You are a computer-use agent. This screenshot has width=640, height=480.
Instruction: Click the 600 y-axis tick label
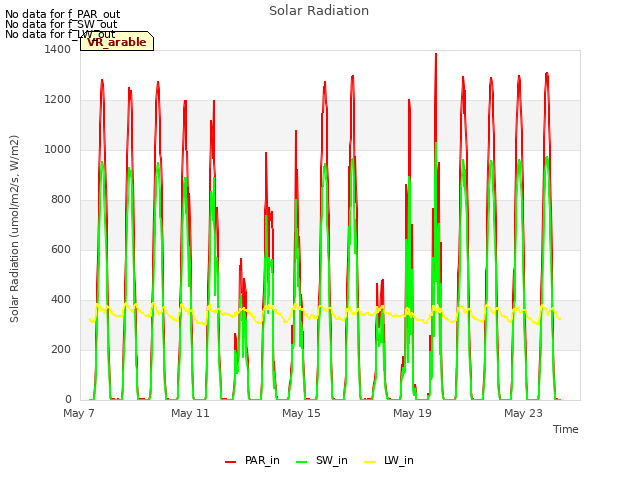61,249
